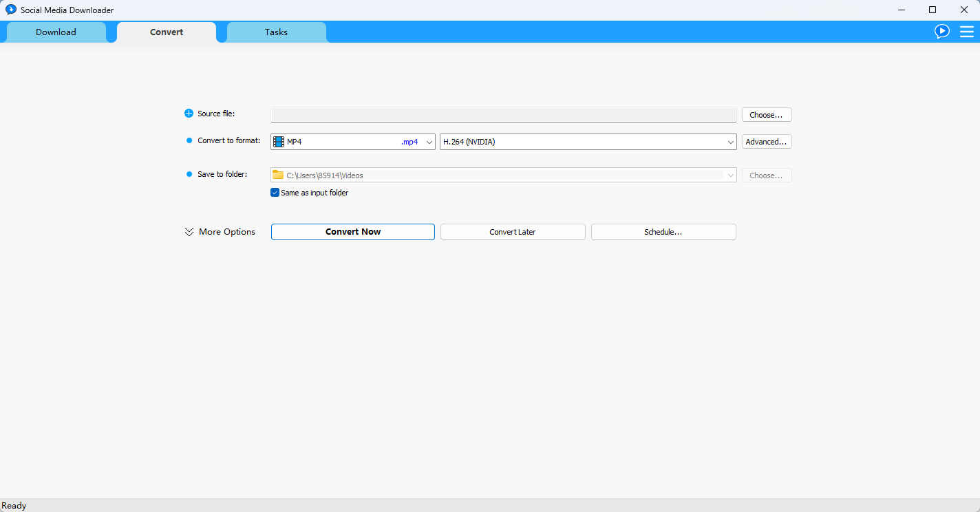Click Choose... button for source file

pos(767,115)
